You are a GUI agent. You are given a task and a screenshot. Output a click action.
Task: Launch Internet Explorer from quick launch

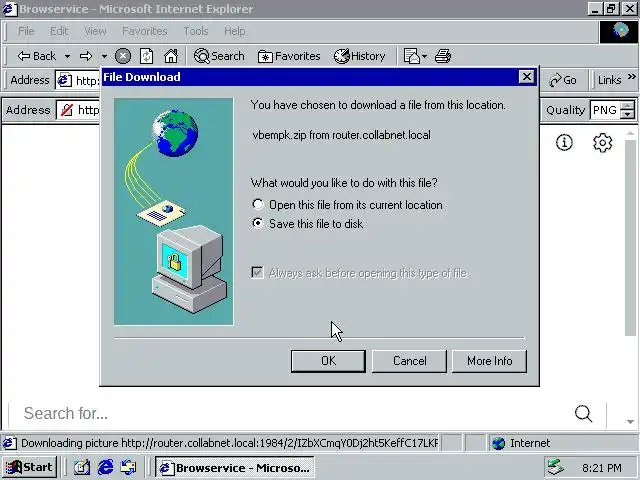click(105, 467)
